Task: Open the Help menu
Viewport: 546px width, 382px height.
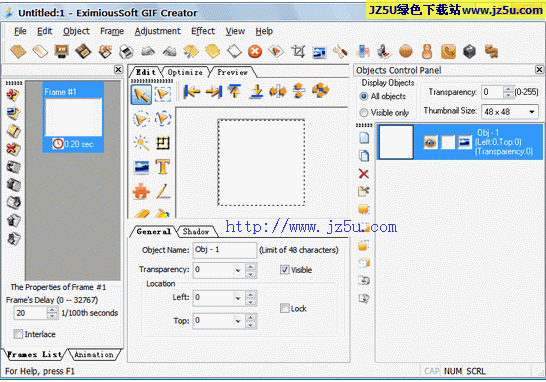Action: click(264, 31)
